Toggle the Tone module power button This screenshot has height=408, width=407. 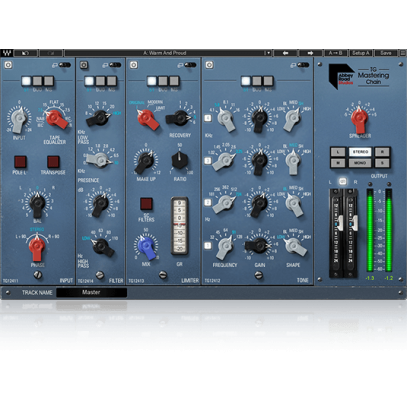(x=209, y=65)
